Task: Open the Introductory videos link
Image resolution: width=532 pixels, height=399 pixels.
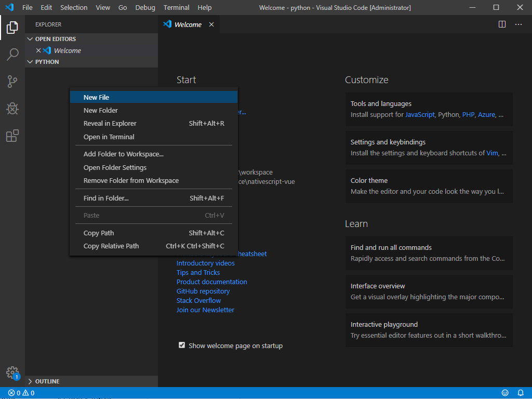Action: click(205, 263)
